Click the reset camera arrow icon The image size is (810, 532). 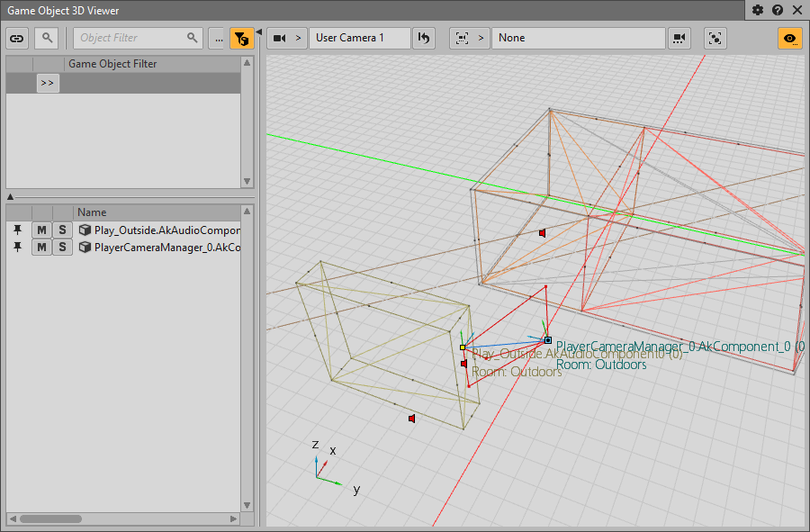424,38
